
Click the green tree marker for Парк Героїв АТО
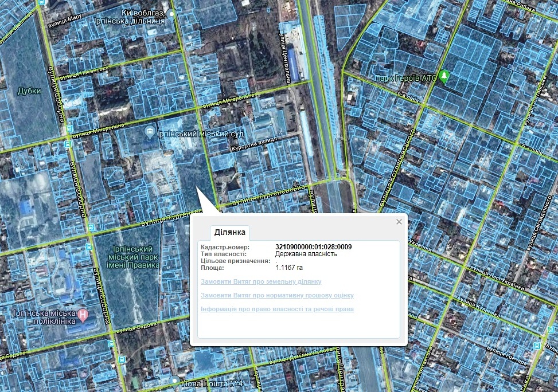point(444,77)
